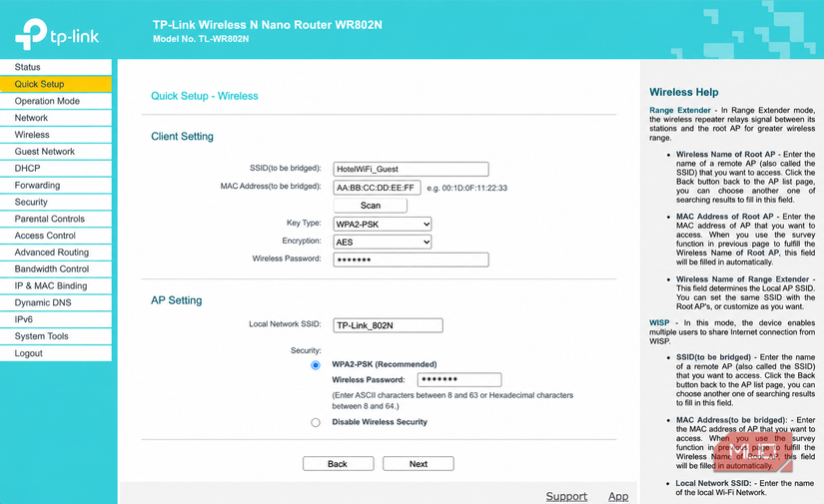This screenshot has height=504, width=824.
Task: Open IP & MAC Binding menu
Action: 56,285
